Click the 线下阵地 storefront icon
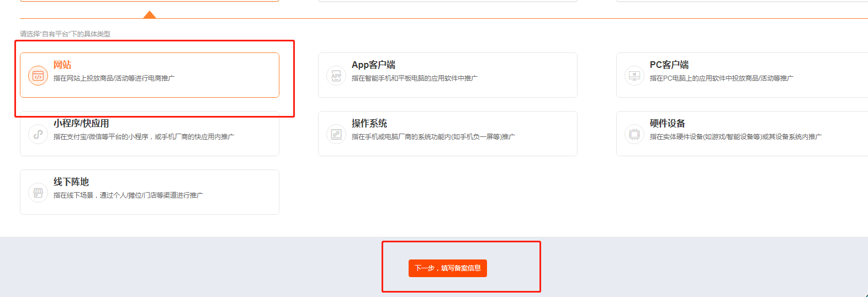868x297 pixels. coord(38,193)
